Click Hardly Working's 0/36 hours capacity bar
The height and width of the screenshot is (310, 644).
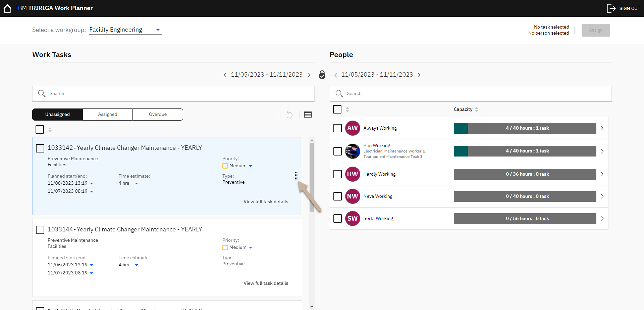(525, 174)
